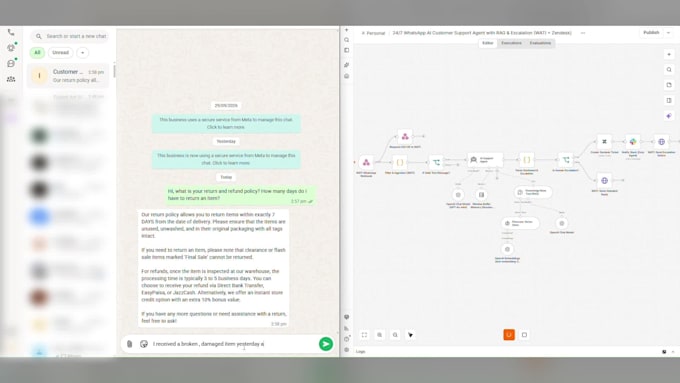Switch to the Executions tab
The image size is (680, 383).
pos(511,43)
